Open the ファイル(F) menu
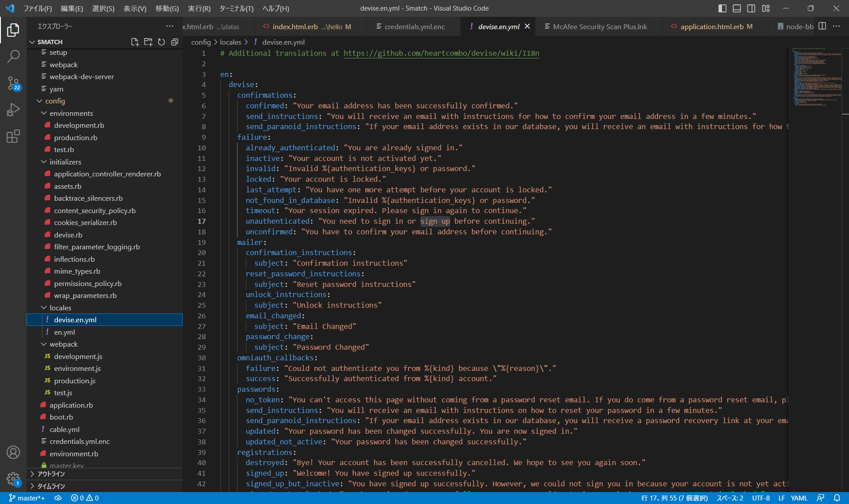Screen dimensions: 849x504 pyautogui.click(x=38, y=8)
